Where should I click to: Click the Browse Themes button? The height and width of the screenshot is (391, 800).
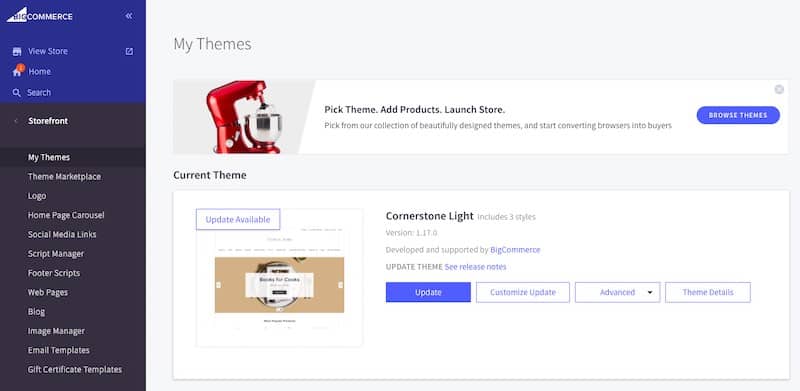738,115
